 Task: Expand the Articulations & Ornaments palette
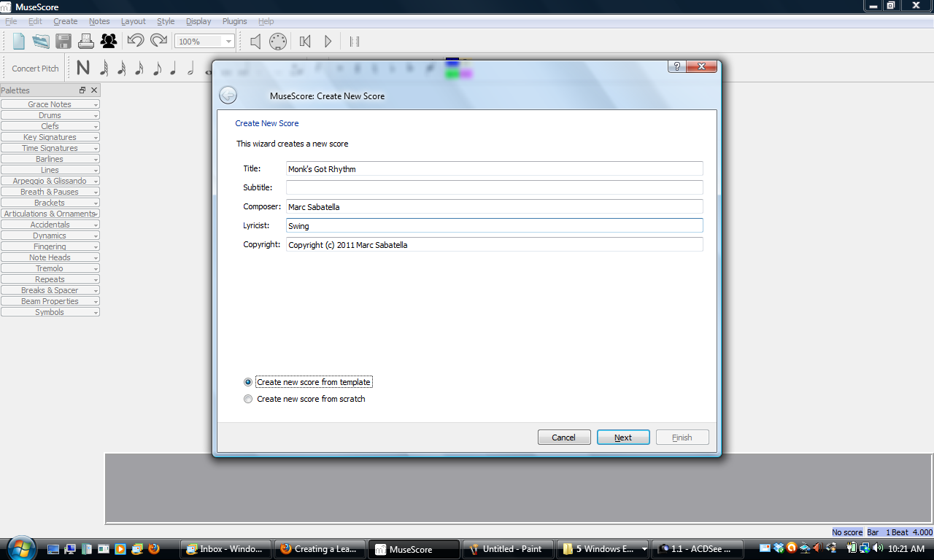(x=50, y=214)
